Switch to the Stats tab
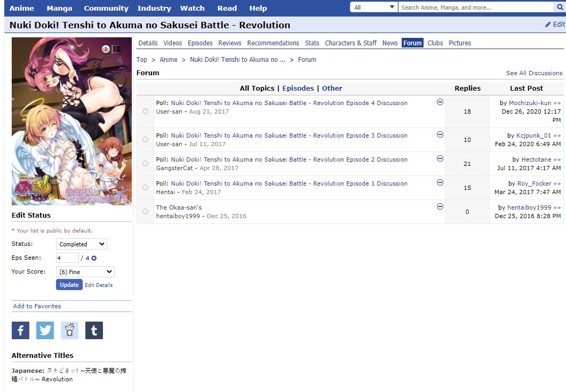The width and height of the screenshot is (566, 392). point(312,43)
